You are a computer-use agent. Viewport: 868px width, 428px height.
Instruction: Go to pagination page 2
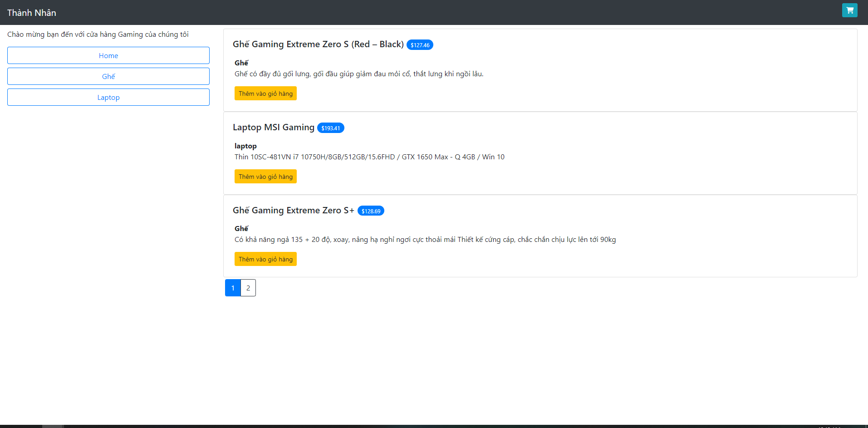point(248,287)
